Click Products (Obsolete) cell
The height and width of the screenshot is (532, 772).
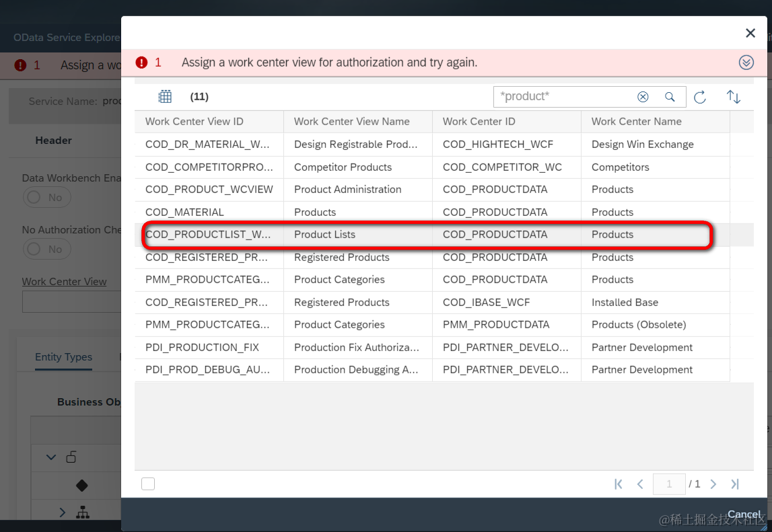(639, 325)
